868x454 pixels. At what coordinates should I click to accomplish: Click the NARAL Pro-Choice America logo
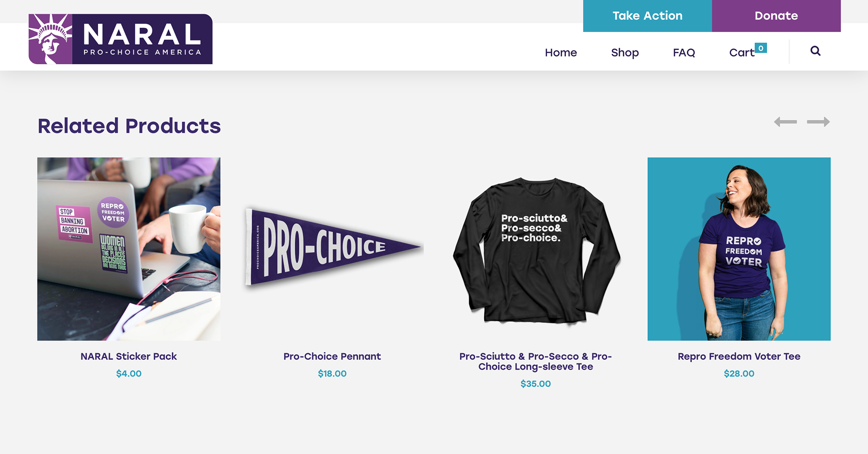pos(121,39)
